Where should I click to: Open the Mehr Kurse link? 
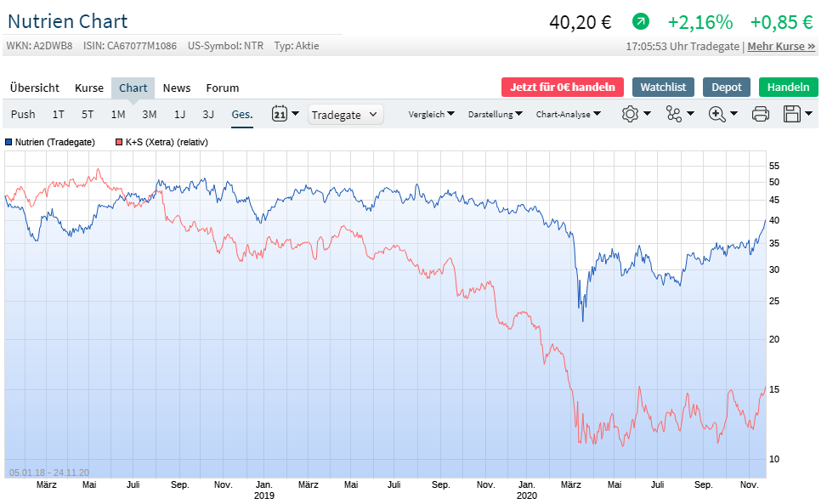781,47
